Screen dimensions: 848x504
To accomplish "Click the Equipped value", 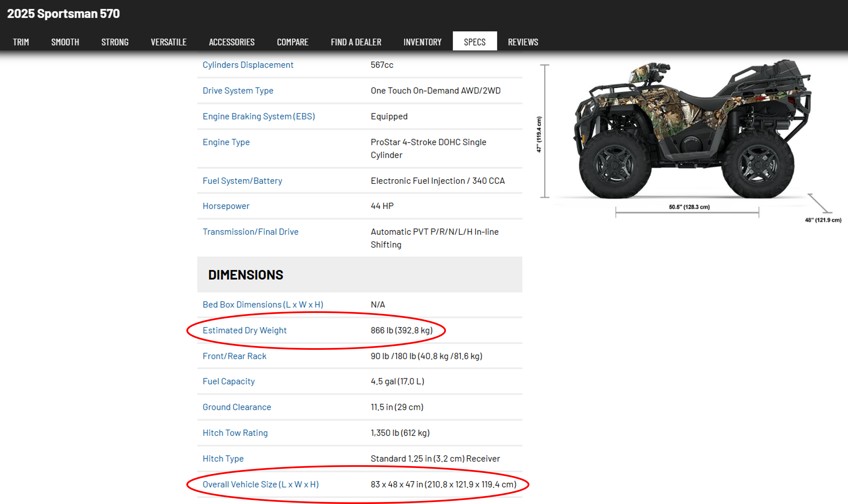I will point(389,117).
